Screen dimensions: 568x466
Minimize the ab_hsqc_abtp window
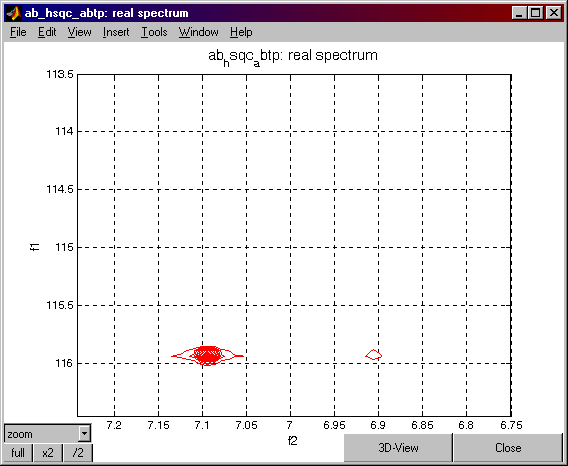tap(520, 13)
